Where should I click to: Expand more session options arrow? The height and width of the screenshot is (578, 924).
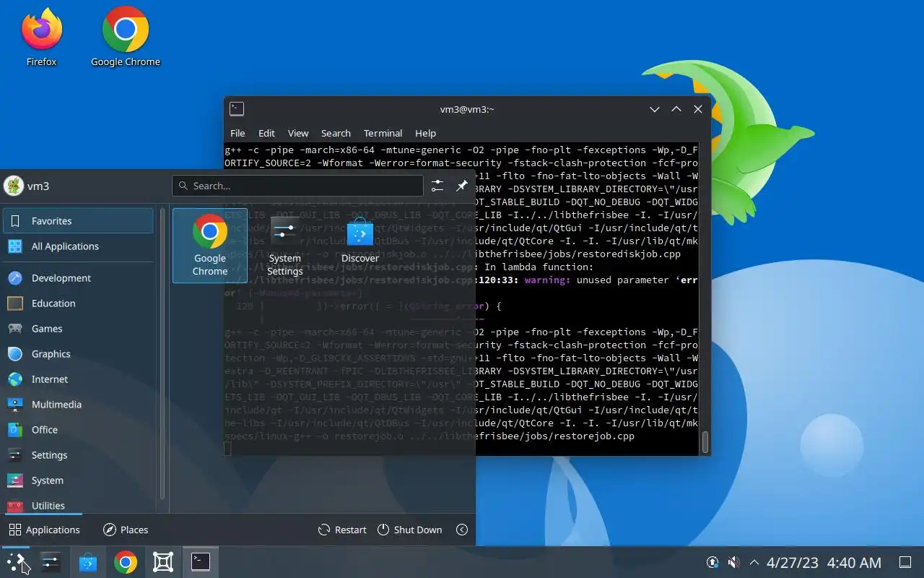tap(462, 530)
